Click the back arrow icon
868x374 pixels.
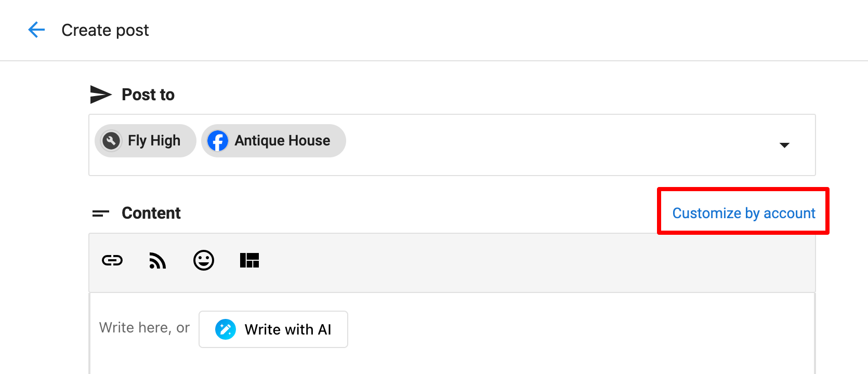36,30
